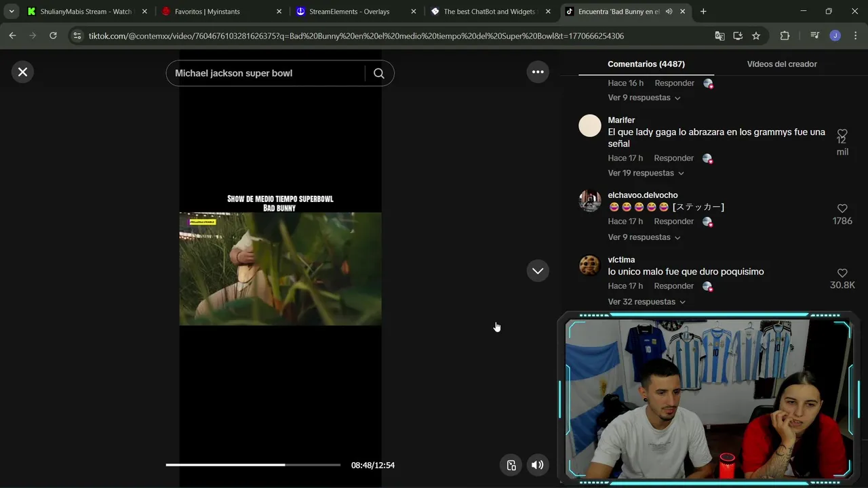Screen dimensions: 868x488
Task: Open translate page icon
Action: [x=719, y=36]
